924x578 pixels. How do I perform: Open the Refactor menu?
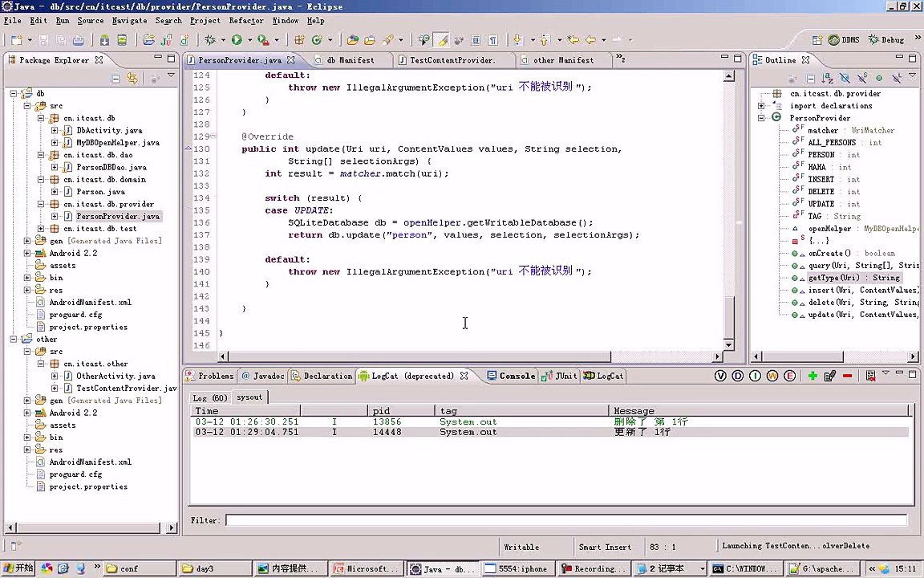pos(246,20)
